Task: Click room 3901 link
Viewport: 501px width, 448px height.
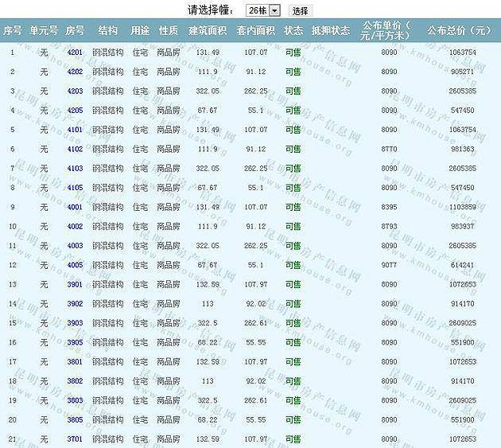Action: (x=75, y=285)
